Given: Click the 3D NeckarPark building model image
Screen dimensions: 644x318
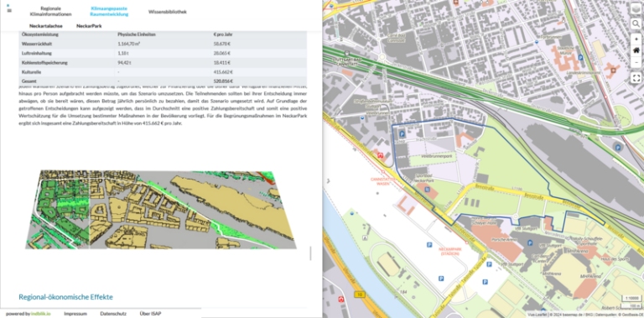Looking at the screenshot, I should [x=161, y=210].
